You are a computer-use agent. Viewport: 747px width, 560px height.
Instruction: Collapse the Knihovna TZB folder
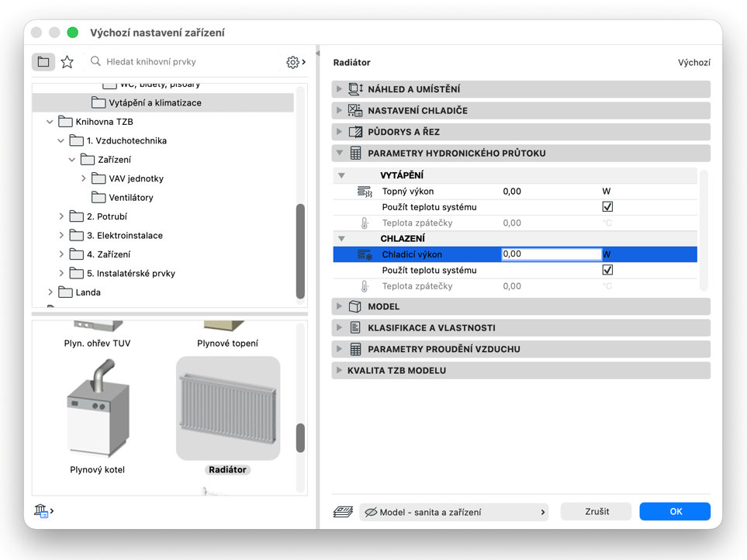point(50,122)
